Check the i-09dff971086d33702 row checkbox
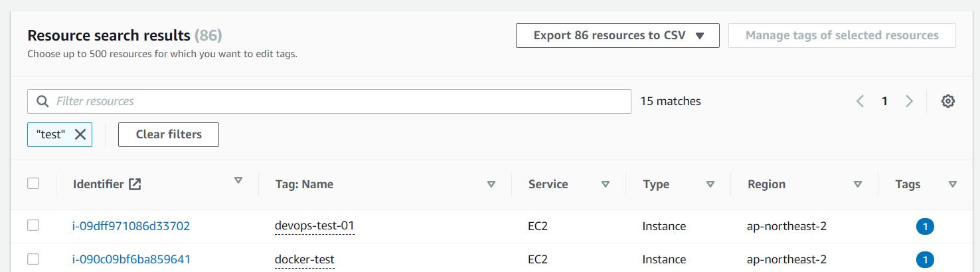 [33, 226]
